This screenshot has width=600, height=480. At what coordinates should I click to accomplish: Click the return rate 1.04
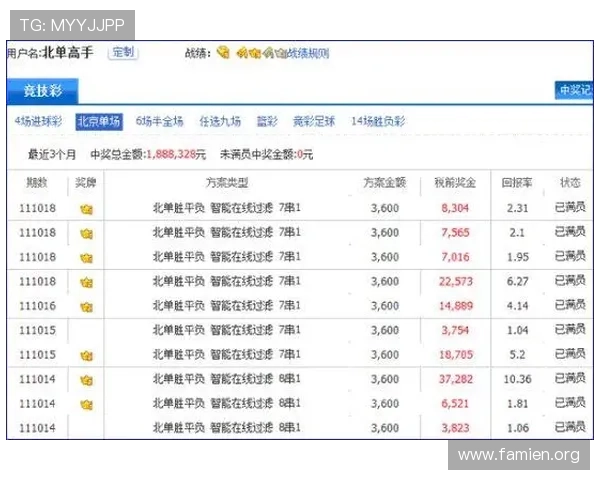(517, 330)
